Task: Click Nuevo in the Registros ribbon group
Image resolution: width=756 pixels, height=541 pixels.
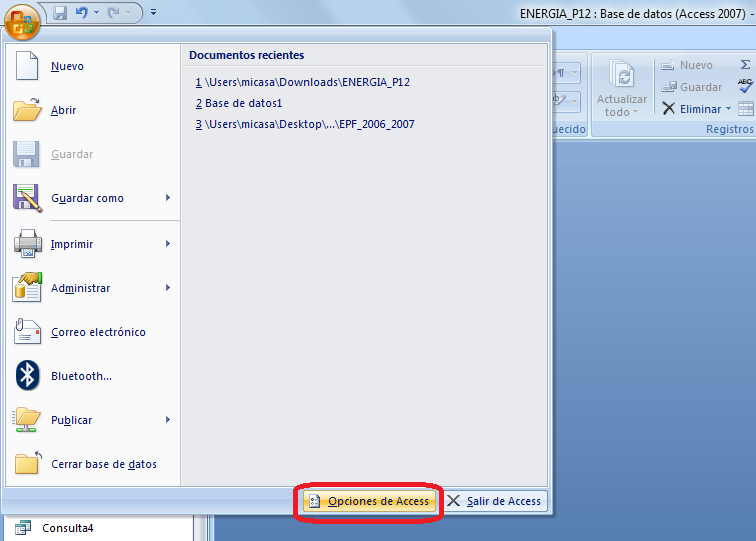Action: coord(687,65)
